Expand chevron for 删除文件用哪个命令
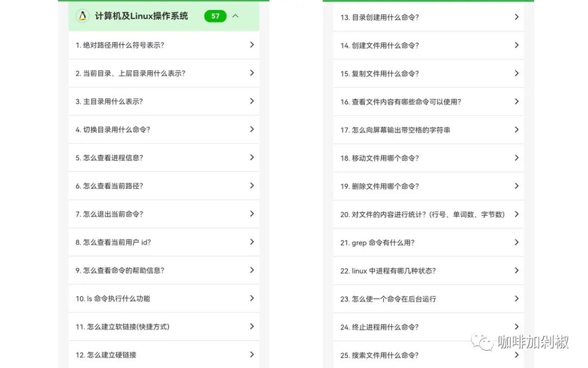588x368 pixels. click(x=517, y=186)
